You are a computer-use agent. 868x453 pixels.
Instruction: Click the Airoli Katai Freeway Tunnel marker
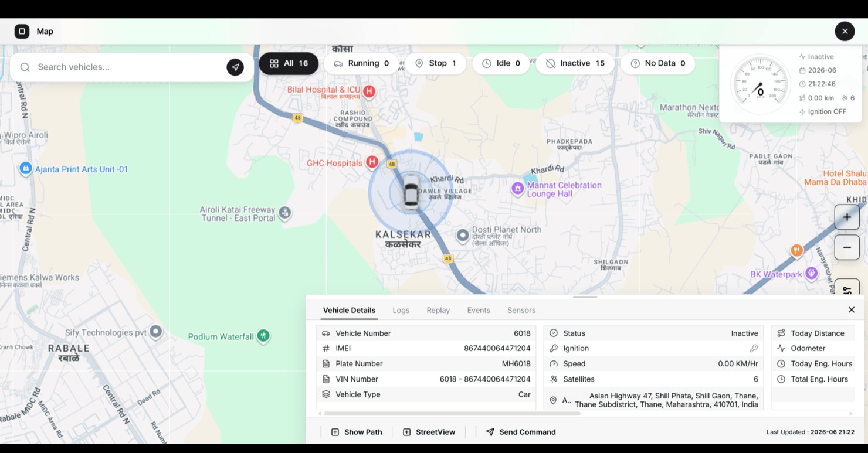click(285, 213)
